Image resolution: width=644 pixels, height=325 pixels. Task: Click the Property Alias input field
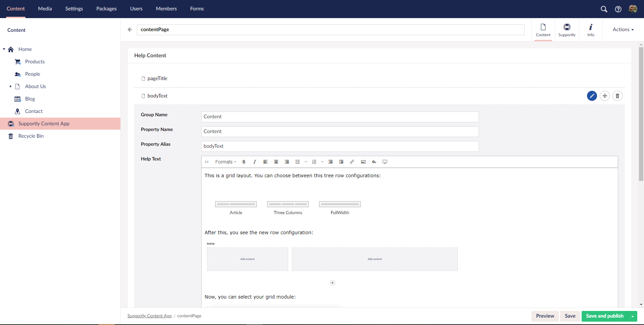coord(340,146)
